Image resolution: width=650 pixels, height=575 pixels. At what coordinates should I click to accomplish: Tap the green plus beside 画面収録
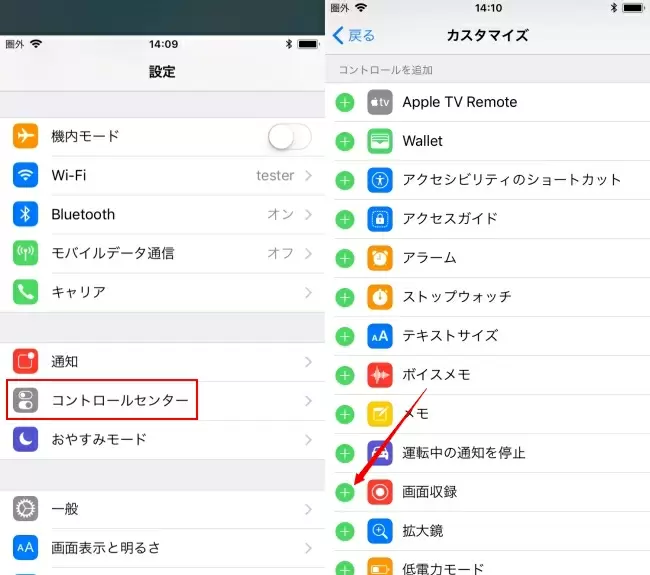[345, 492]
